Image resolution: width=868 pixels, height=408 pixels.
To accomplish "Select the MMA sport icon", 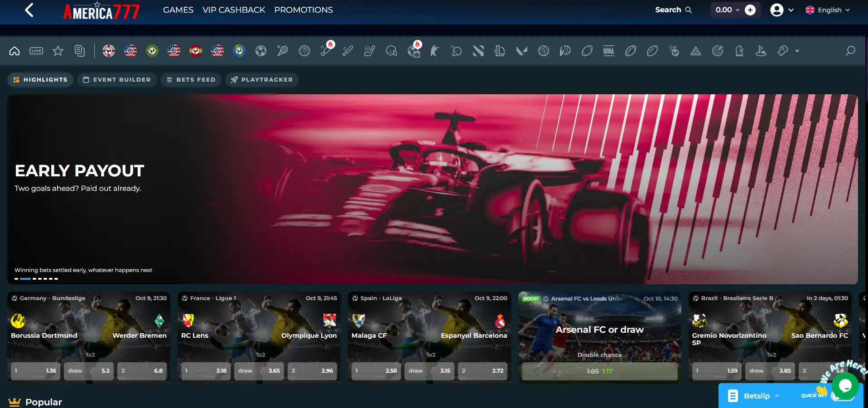I will 609,51.
